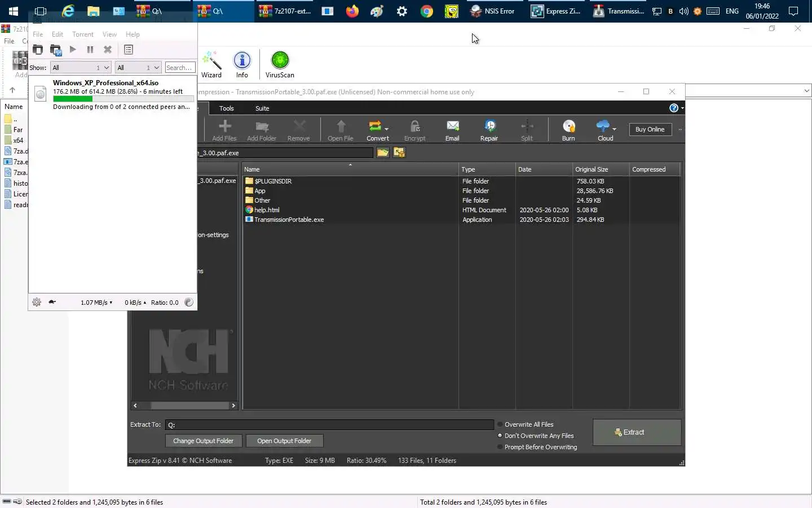Image resolution: width=812 pixels, height=508 pixels.
Task: Open Windows Start button
Action: point(13,11)
